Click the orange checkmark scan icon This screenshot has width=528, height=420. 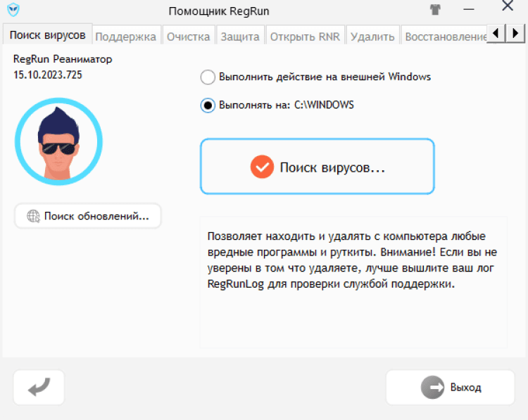tap(262, 167)
